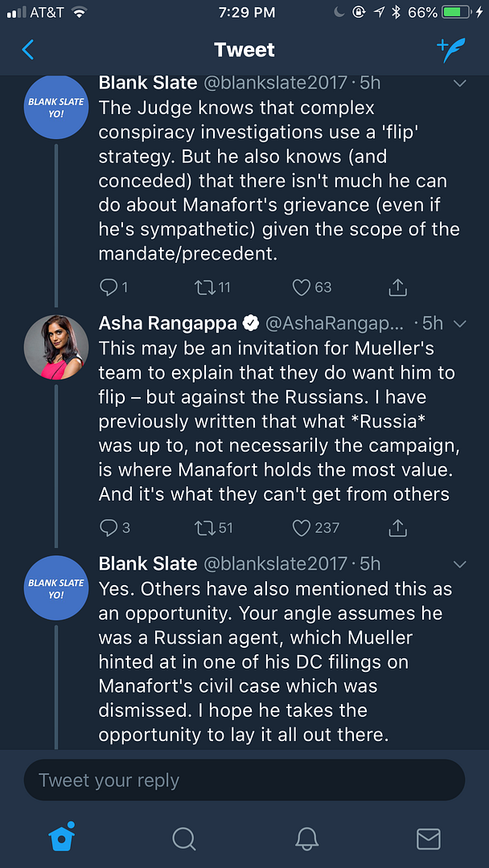Open options chevron on Asha Rangappa's tweet
The image size is (489, 868).
click(x=460, y=324)
